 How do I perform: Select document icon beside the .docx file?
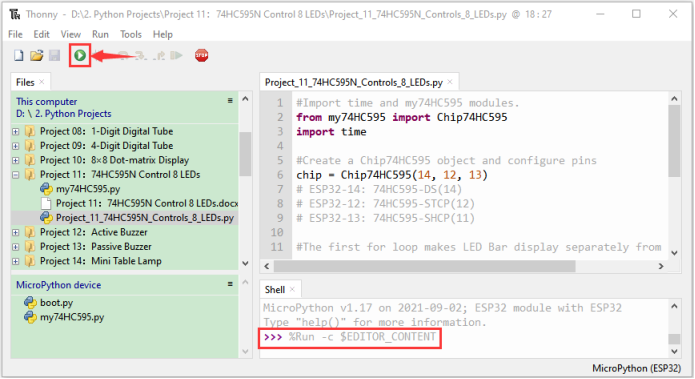click(46, 203)
